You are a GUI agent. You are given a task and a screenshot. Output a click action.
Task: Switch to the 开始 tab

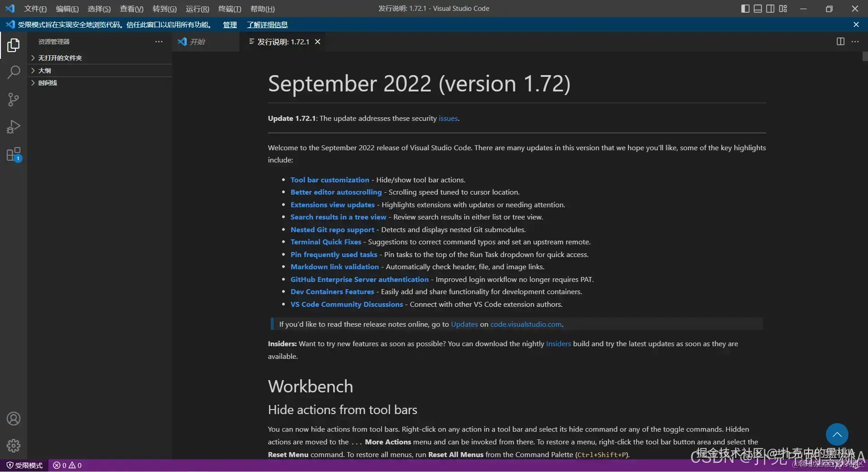pos(206,42)
